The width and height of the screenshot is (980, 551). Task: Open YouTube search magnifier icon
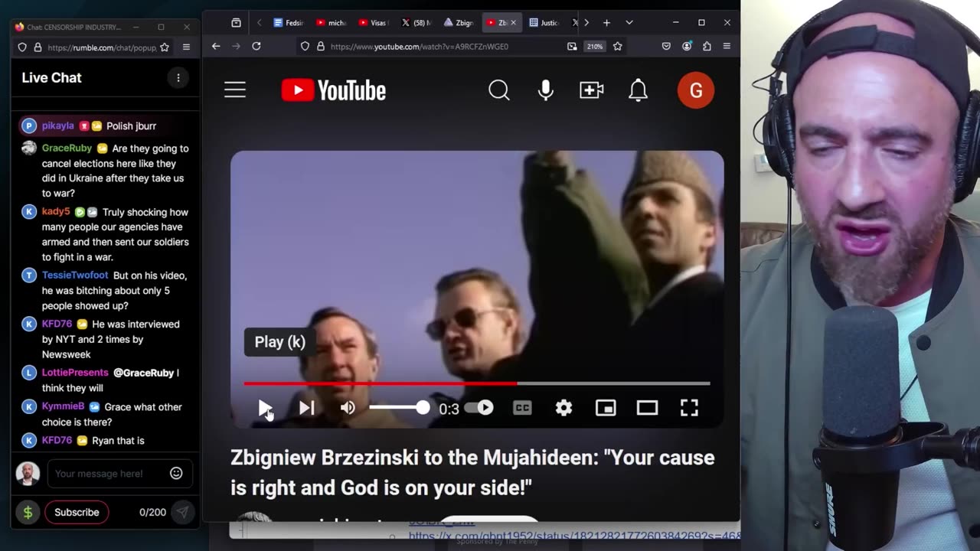[499, 90]
